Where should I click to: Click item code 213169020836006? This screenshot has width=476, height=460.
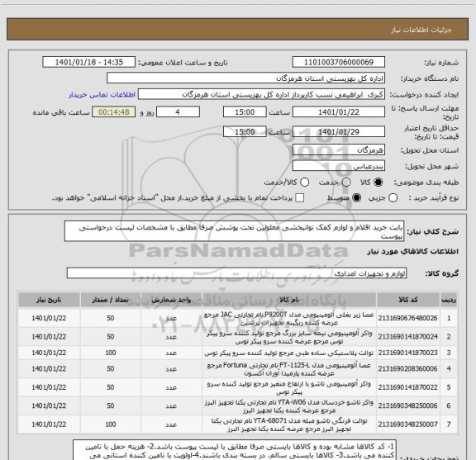[x=407, y=368]
